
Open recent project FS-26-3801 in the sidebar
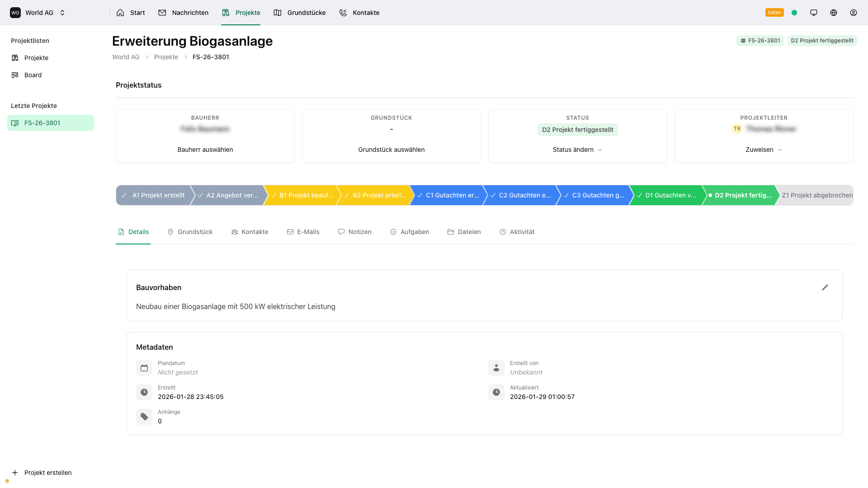pyautogui.click(x=50, y=122)
